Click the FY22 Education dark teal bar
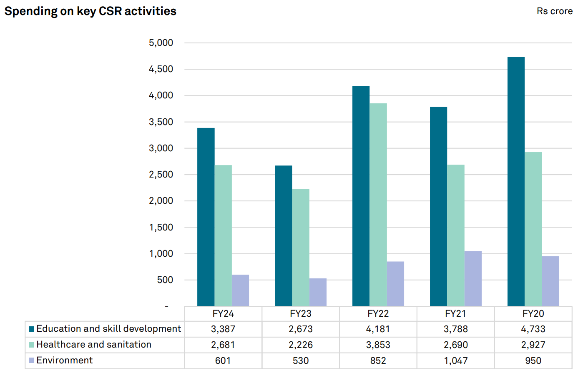The image size is (588, 373). 361,196
